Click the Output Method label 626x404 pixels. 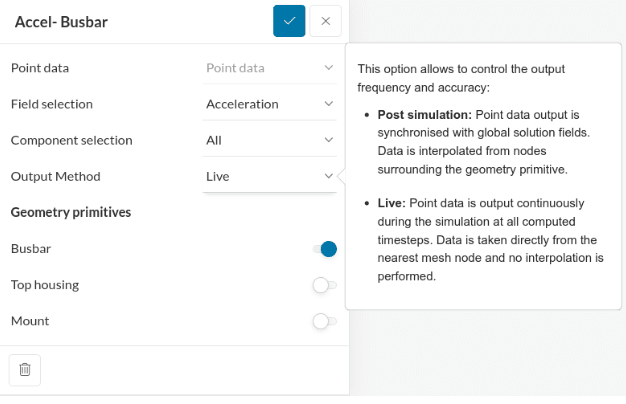pos(56,176)
